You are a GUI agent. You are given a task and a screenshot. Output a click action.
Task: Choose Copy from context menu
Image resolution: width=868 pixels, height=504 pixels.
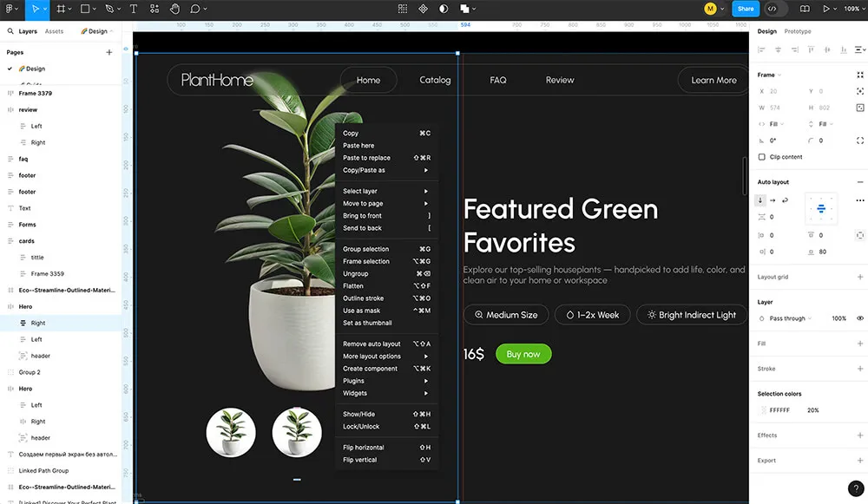coord(386,133)
